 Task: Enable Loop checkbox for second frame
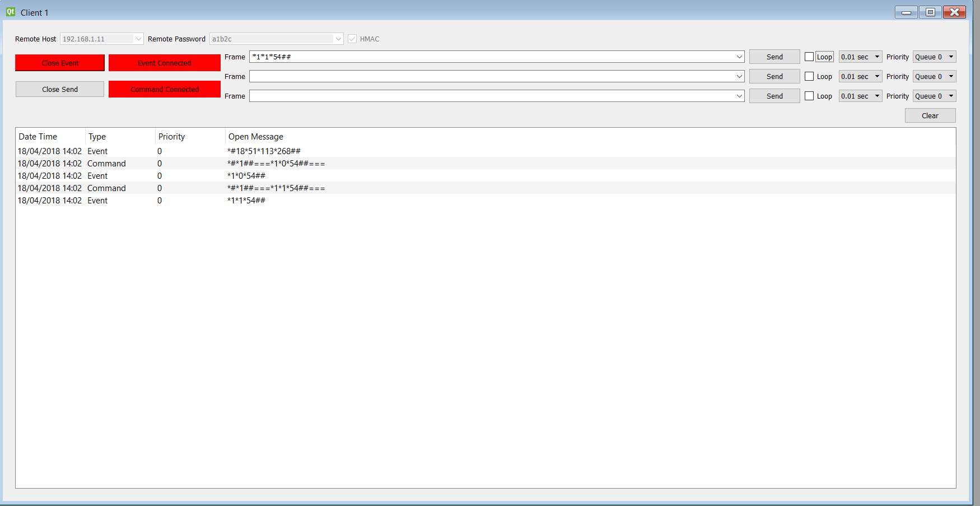click(x=809, y=76)
